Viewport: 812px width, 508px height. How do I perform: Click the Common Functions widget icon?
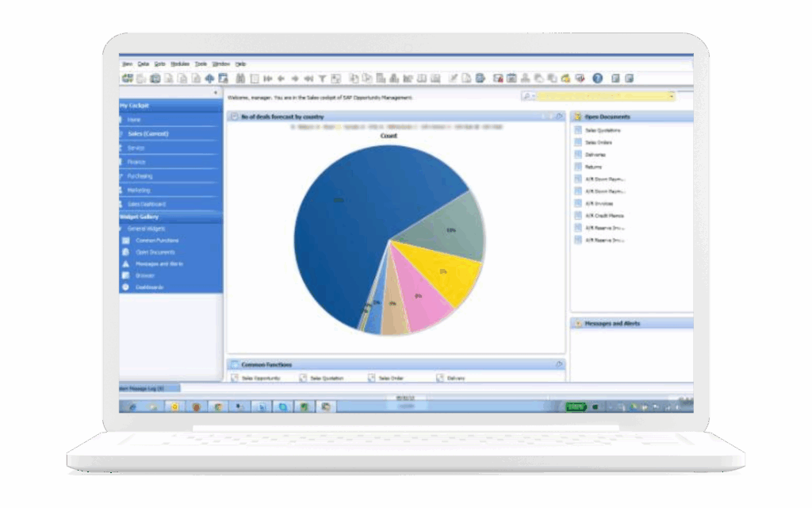click(x=125, y=240)
